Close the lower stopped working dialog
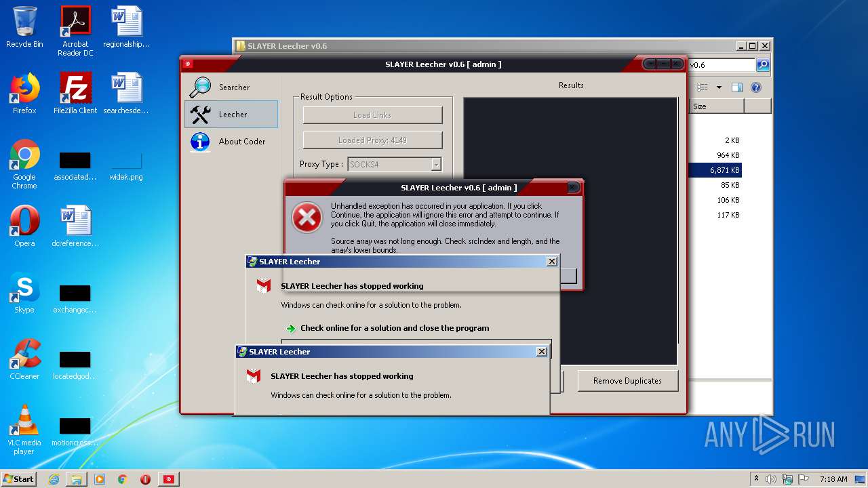Viewport: 868px width, 488px height. pyautogui.click(x=542, y=352)
